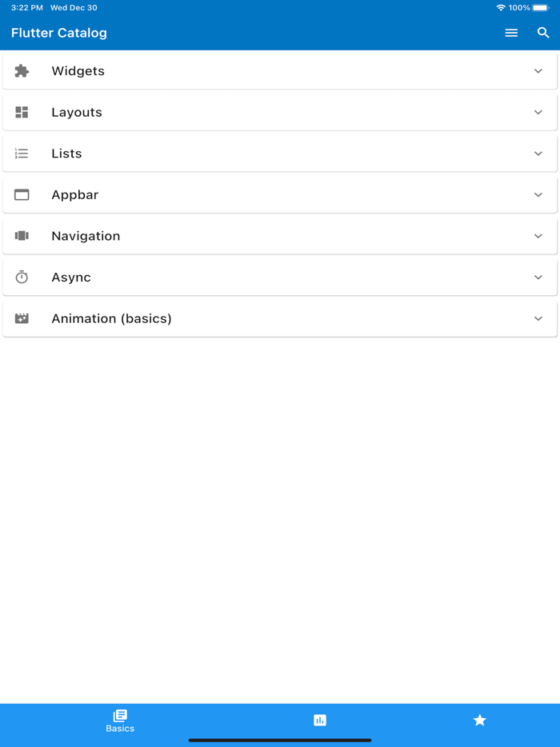Expand the Widgets section

tap(538, 70)
